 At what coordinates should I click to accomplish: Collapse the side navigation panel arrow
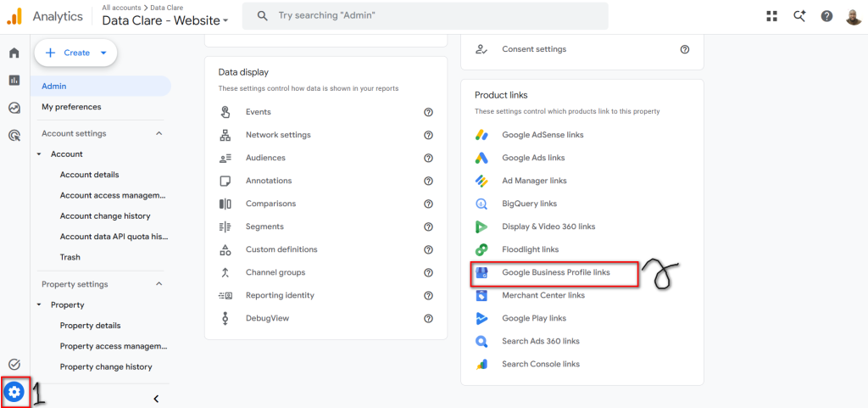(156, 399)
